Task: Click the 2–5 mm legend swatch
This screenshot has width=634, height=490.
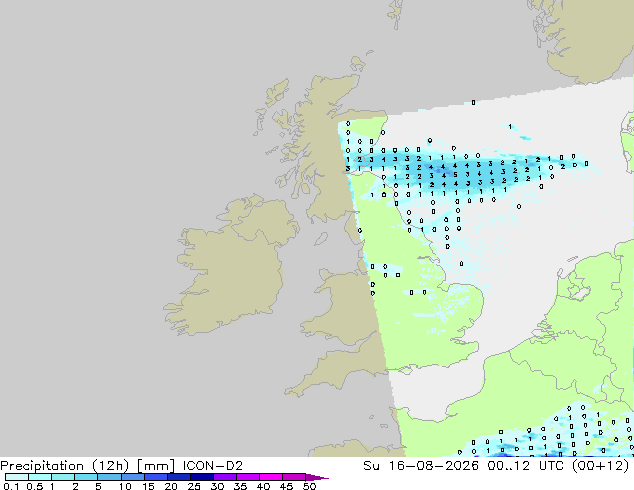Action: tap(86, 477)
